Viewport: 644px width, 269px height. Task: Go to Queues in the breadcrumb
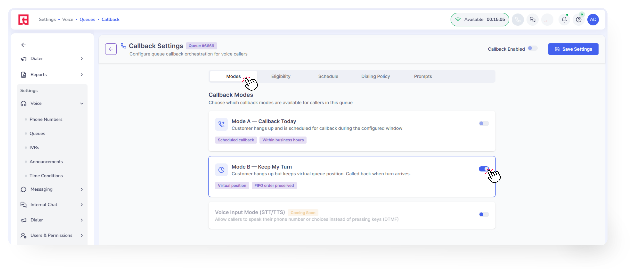click(87, 20)
